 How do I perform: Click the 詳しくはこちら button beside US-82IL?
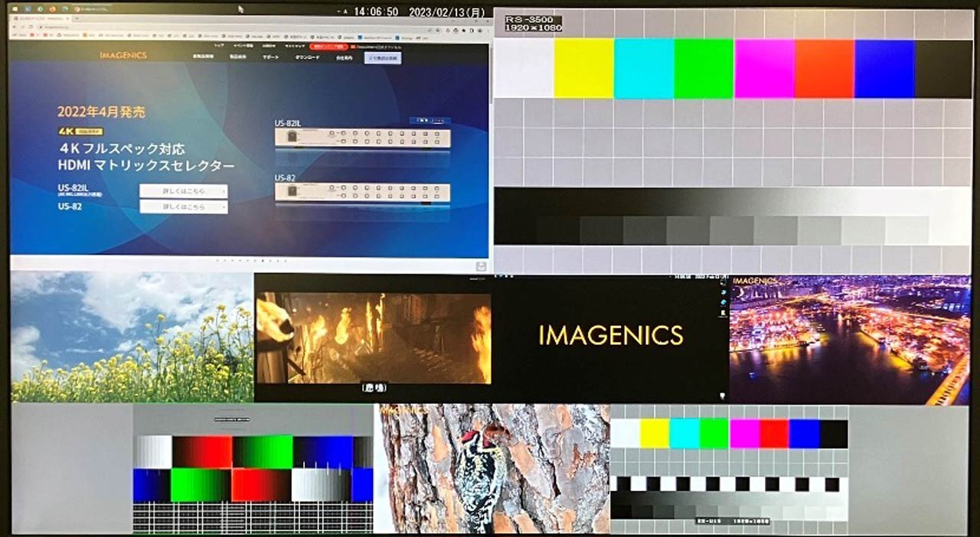click(183, 191)
